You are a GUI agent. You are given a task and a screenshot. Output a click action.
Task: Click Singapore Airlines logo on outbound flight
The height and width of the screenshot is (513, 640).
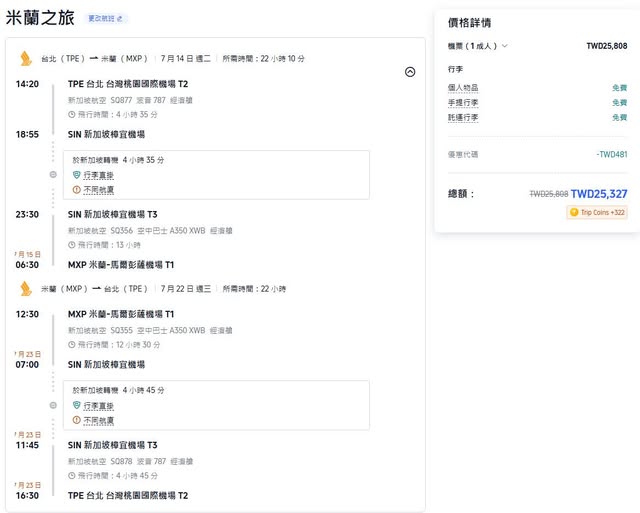[24, 58]
